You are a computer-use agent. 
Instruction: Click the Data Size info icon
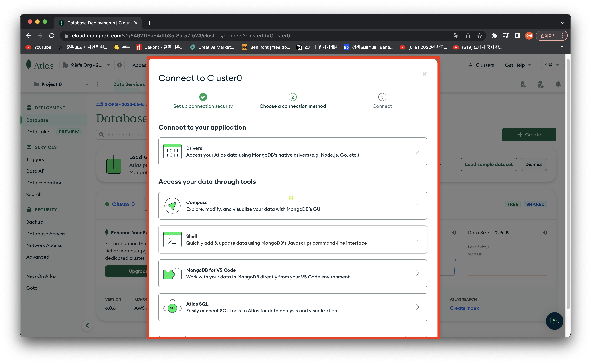545,232
